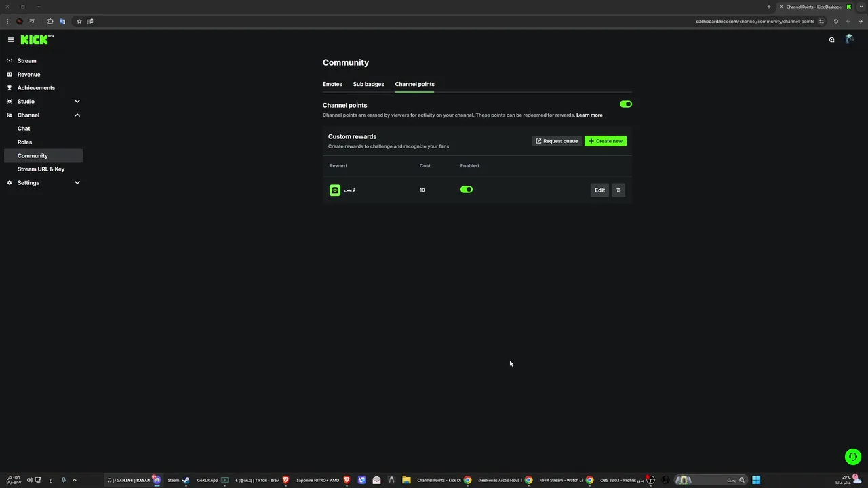Edit the 10-cost reward
Image resolution: width=868 pixels, height=488 pixels.
point(599,190)
